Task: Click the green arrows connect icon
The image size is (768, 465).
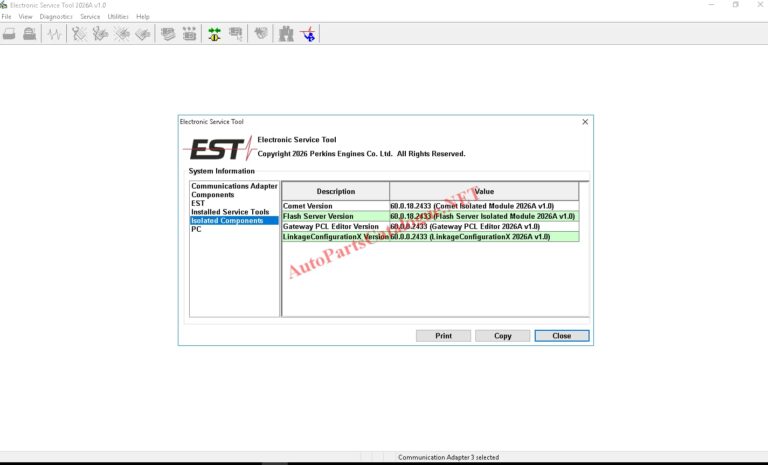Action: pyautogui.click(x=214, y=34)
